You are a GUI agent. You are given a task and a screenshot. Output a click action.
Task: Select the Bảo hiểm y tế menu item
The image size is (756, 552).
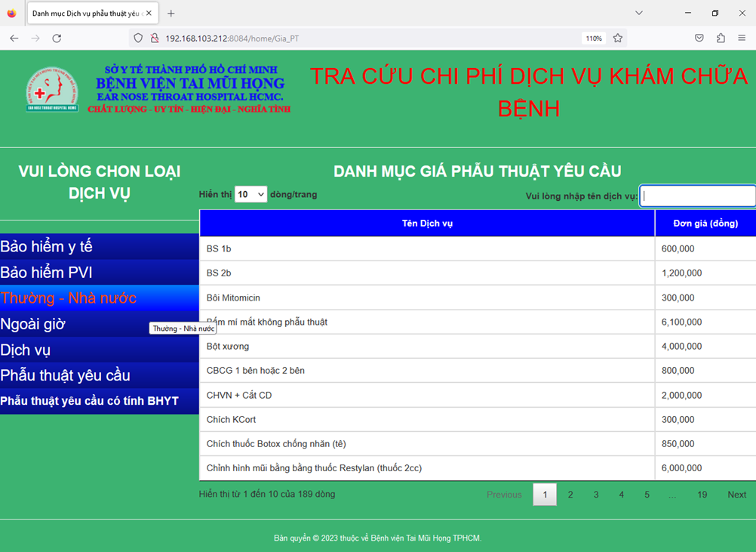point(47,246)
